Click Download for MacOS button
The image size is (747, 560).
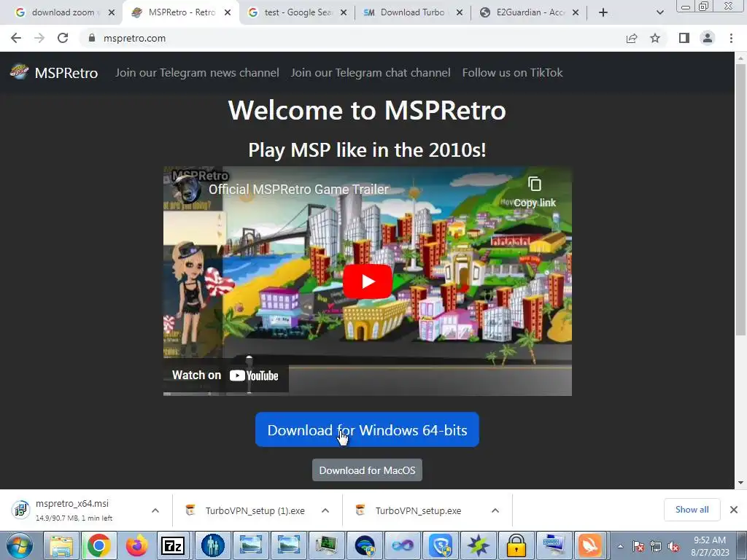coord(367,470)
